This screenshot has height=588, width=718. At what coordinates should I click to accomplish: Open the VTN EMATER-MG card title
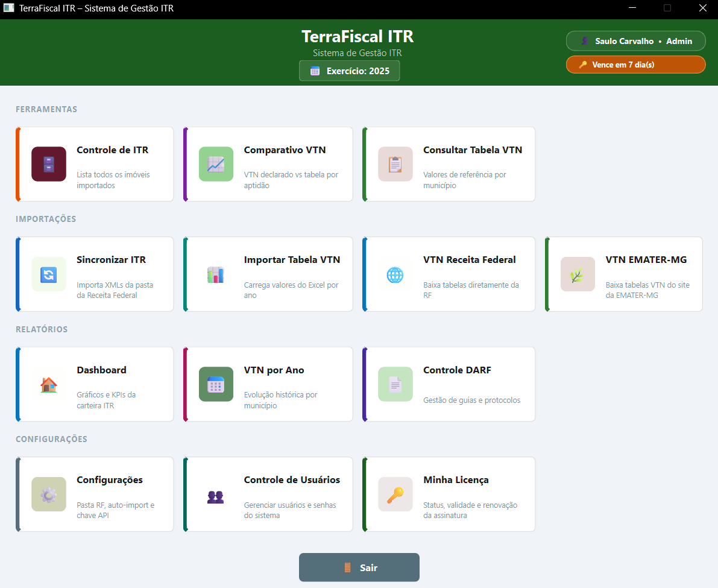tap(646, 260)
